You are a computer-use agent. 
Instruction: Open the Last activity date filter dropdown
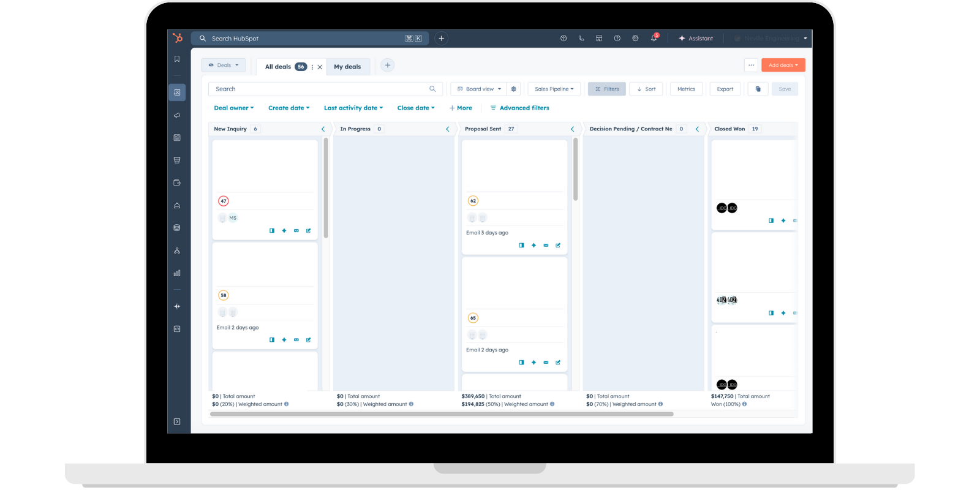tap(353, 108)
